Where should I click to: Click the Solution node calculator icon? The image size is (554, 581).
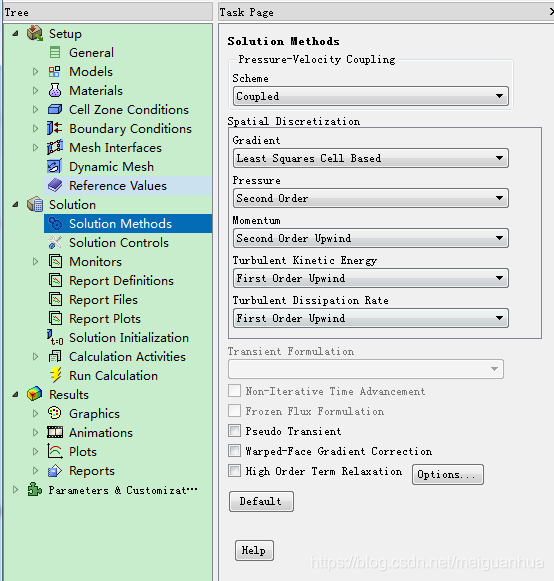click(35, 205)
